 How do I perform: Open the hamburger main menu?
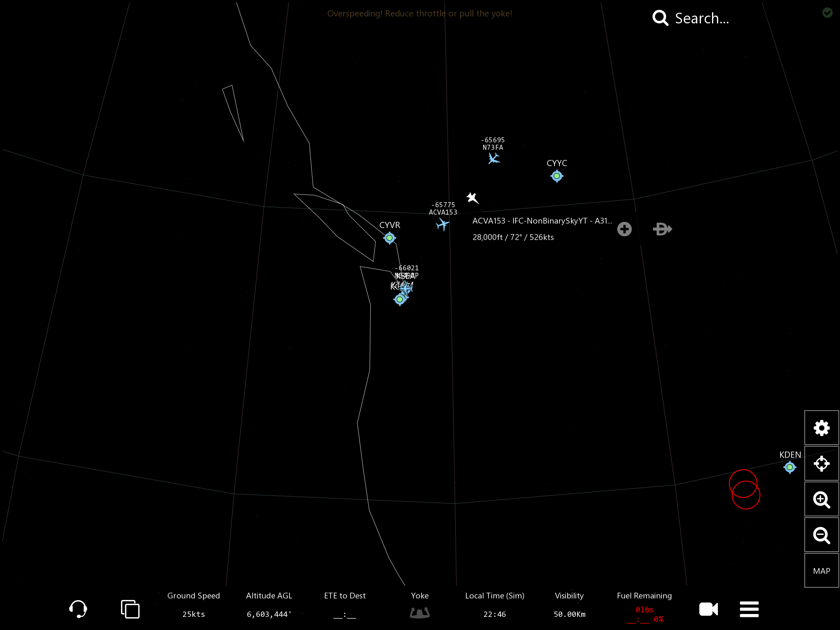click(749, 609)
